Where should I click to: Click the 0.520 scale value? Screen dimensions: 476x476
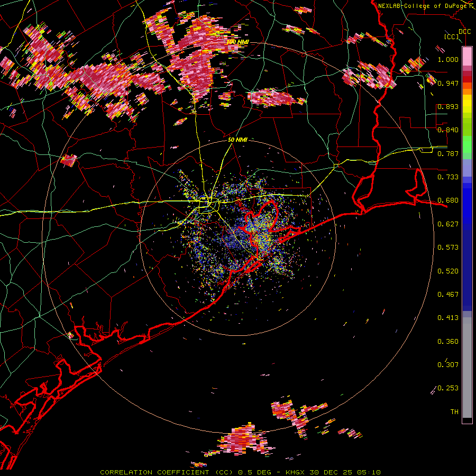click(448, 271)
